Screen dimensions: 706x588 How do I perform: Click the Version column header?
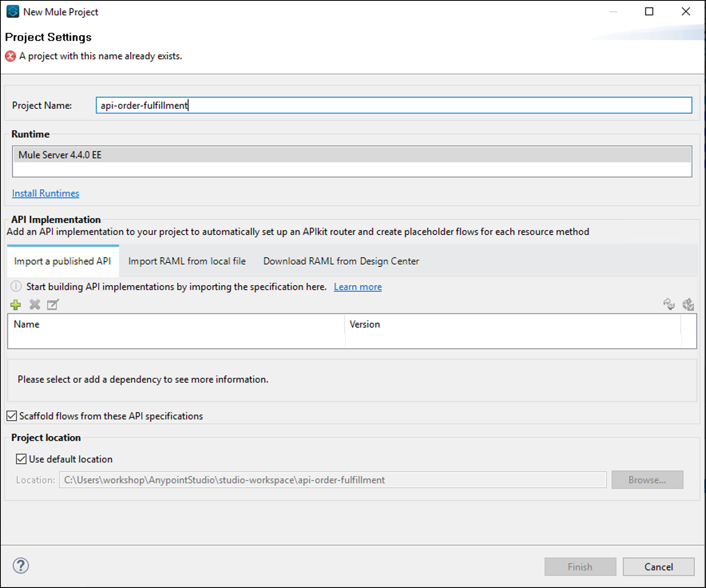513,324
